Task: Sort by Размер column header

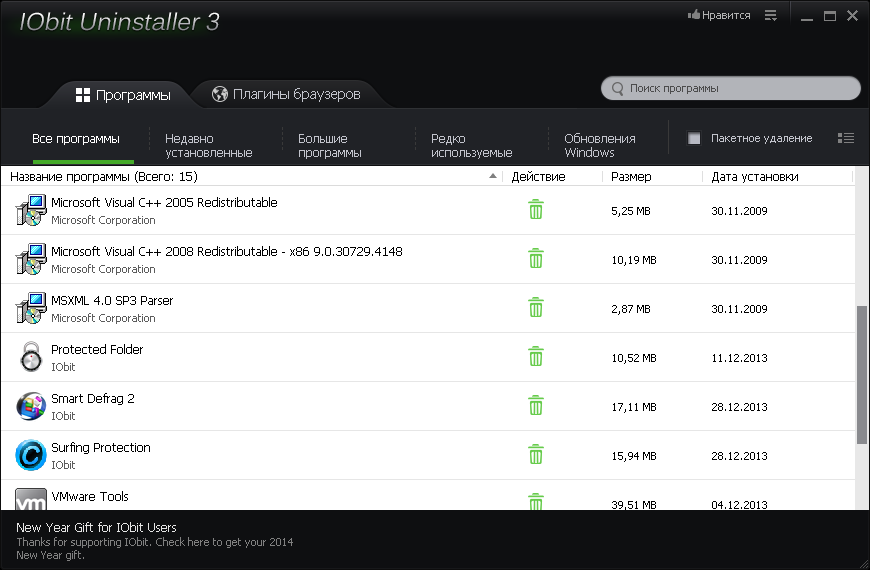Action: (631, 176)
